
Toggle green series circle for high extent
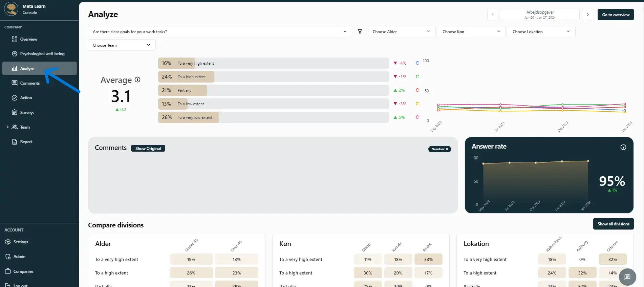click(417, 76)
